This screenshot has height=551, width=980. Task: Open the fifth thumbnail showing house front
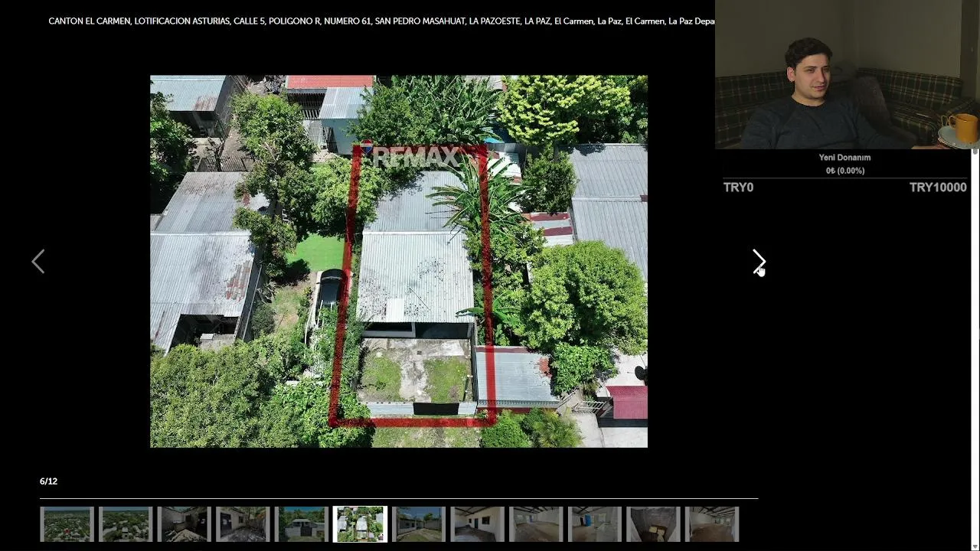pos(302,524)
